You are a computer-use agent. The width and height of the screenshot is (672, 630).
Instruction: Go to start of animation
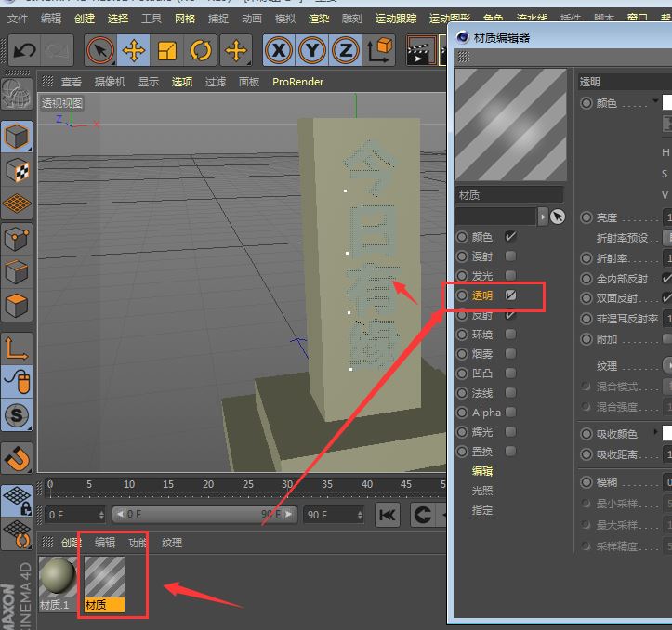point(388,515)
